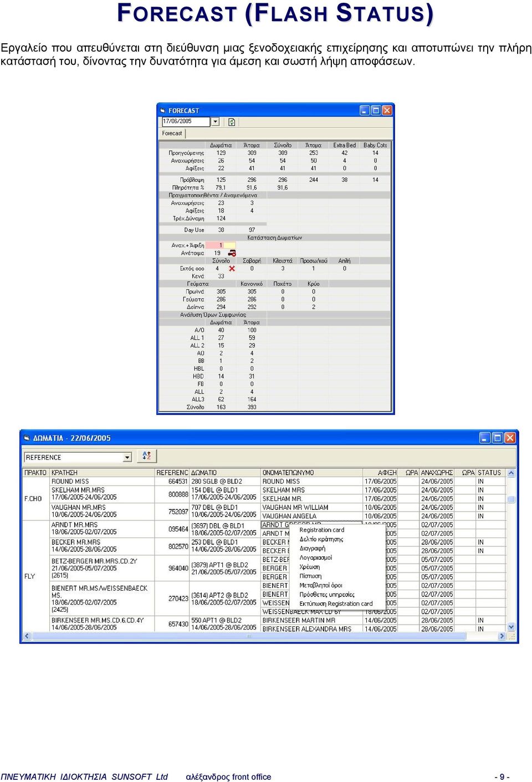
Task: Click the Κενά row label in Forecast
Action: [x=198, y=276]
